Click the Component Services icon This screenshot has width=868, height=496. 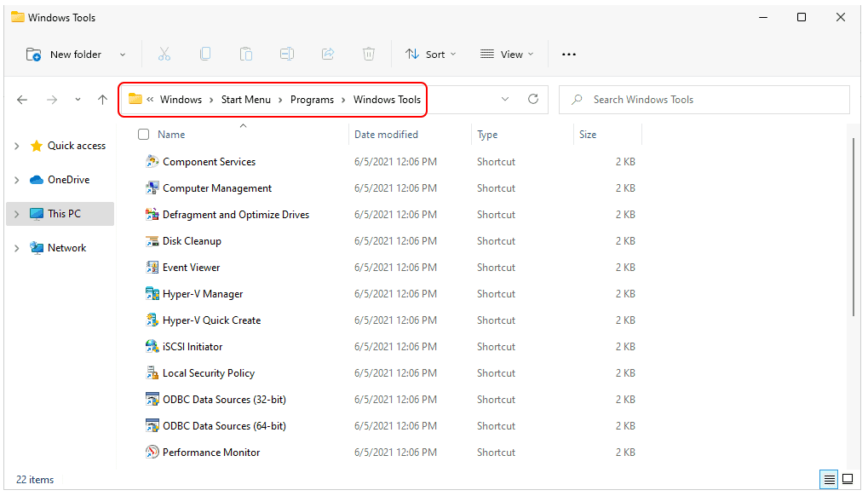[x=152, y=162]
